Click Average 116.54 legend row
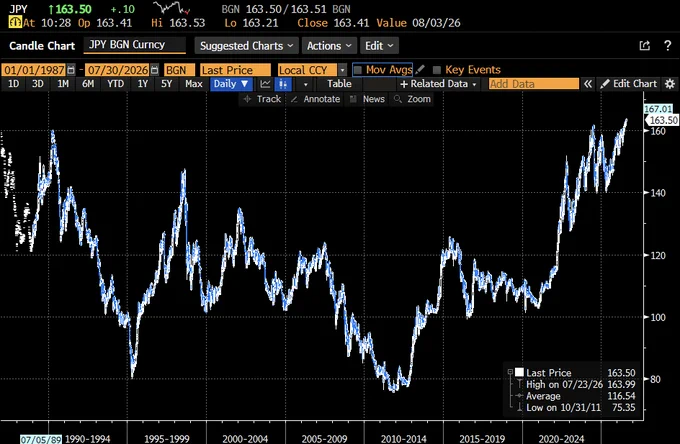 (576, 396)
